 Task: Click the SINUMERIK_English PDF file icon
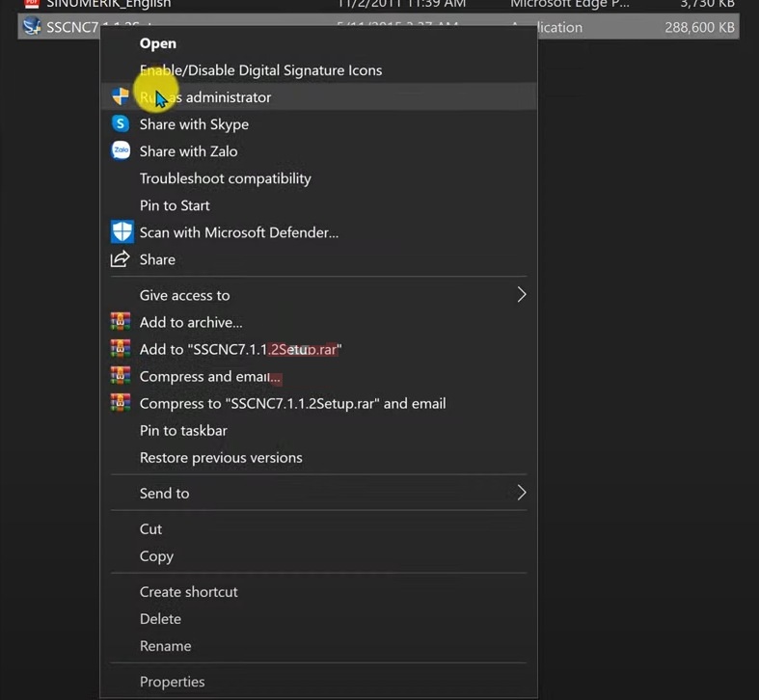point(32,4)
